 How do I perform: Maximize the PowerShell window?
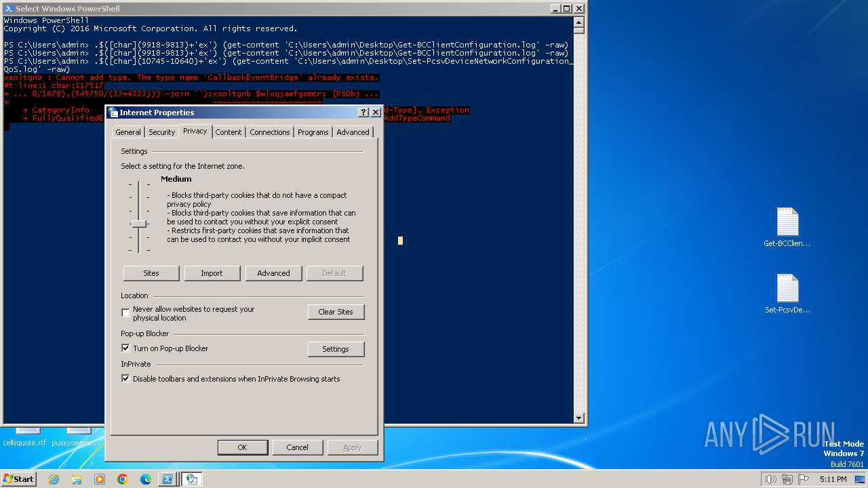[x=567, y=8]
